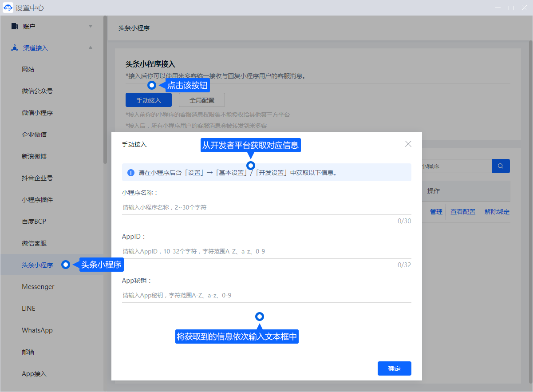
Task: Open the WhatsApp channel settings
Action: click(37, 330)
